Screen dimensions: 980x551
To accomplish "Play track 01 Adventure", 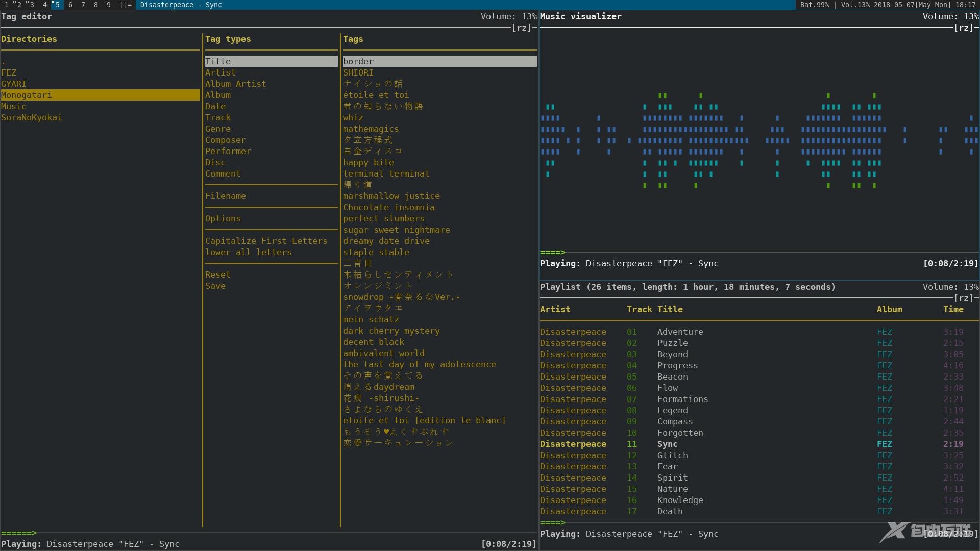I will coord(759,332).
